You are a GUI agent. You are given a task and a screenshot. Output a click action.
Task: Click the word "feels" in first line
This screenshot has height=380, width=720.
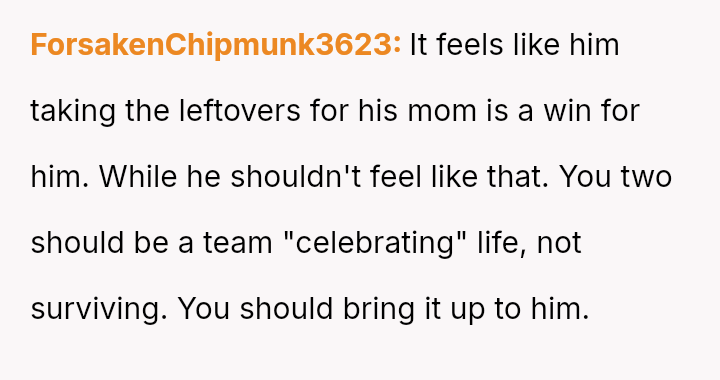pos(470,45)
